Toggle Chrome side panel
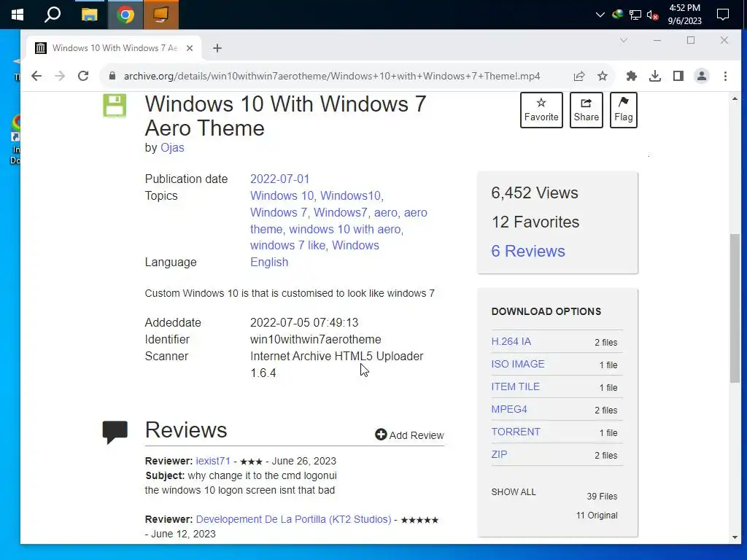This screenshot has height=560, width=747. 678,76
